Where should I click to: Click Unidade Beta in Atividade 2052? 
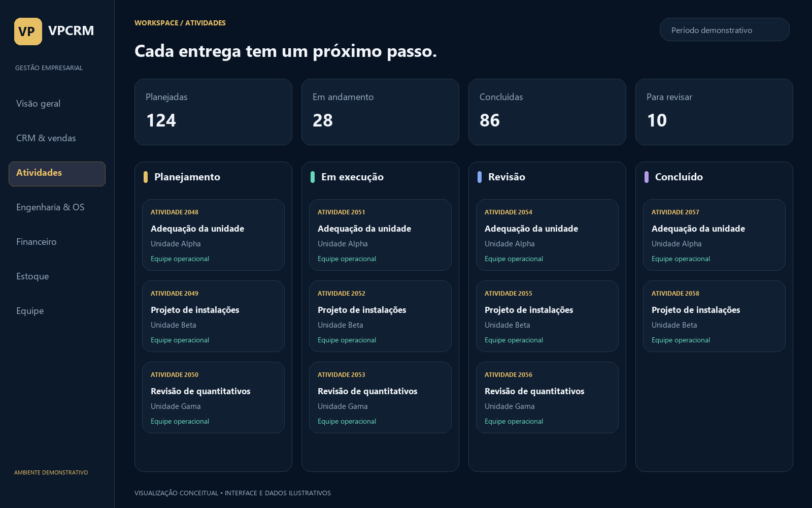point(340,325)
